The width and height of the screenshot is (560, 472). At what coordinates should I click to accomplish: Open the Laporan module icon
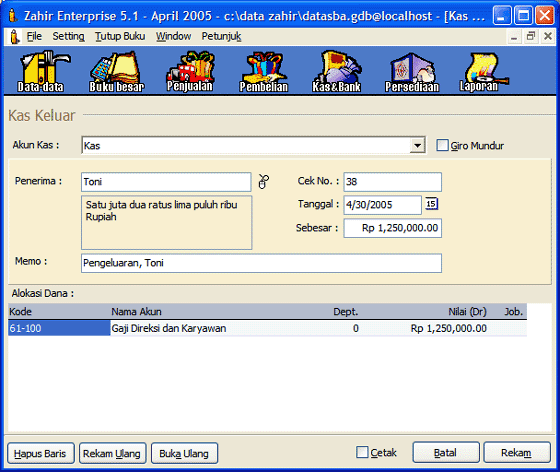click(x=483, y=71)
